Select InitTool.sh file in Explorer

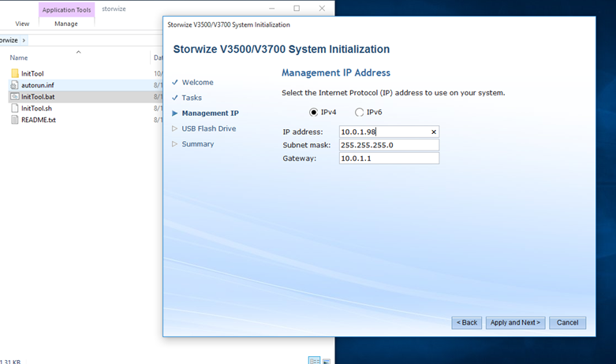(x=36, y=108)
